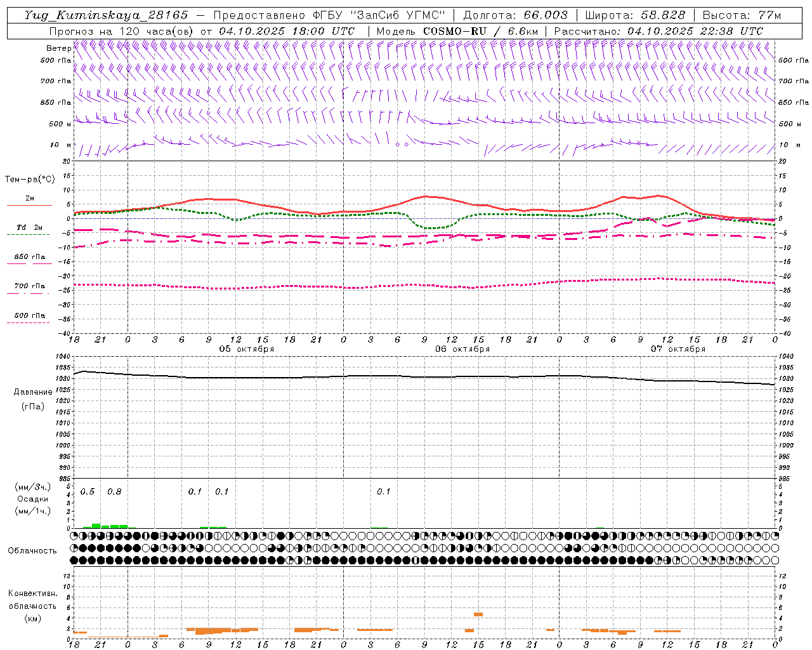Click the 'Долгота: 66.003' longitude value

[516, 15]
